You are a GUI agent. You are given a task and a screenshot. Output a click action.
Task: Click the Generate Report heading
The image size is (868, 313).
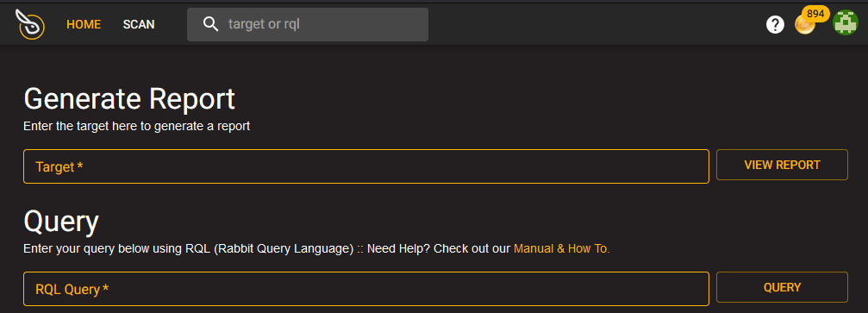coord(129,99)
